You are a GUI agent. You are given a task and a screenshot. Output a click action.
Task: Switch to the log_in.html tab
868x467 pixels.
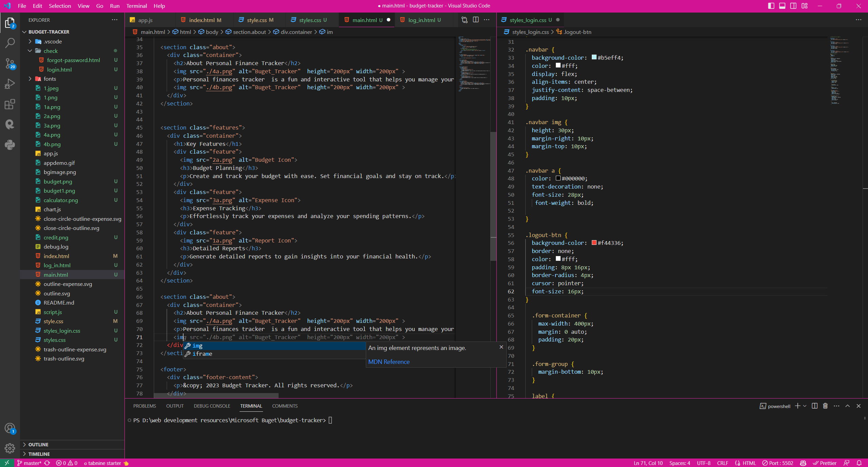421,20
